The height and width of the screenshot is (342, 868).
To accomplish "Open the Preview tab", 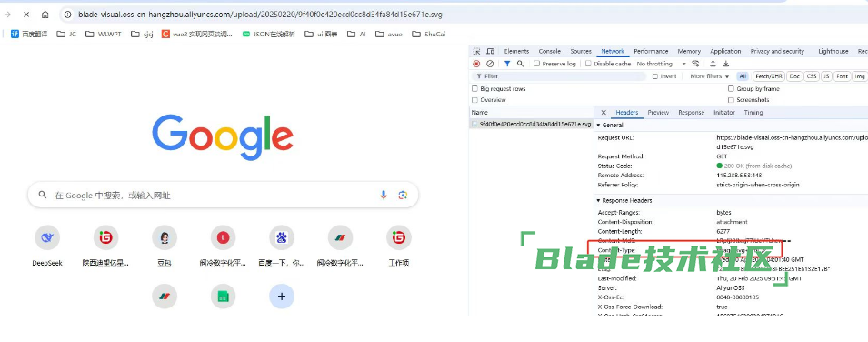I will pyautogui.click(x=658, y=113).
